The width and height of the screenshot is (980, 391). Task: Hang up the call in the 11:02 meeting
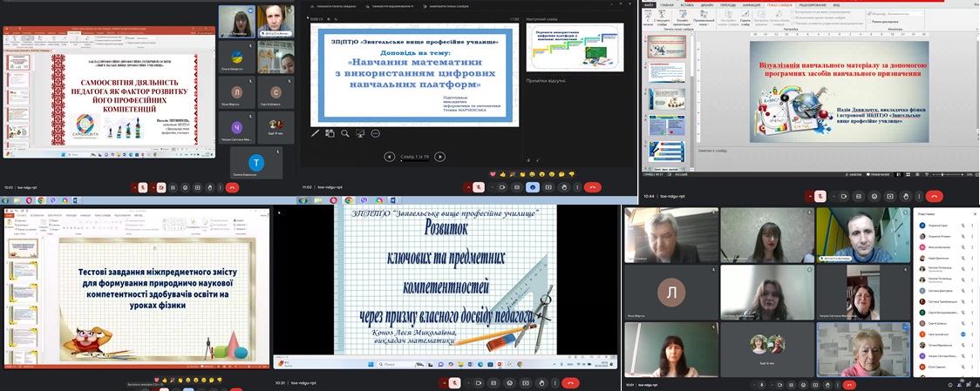click(x=593, y=187)
